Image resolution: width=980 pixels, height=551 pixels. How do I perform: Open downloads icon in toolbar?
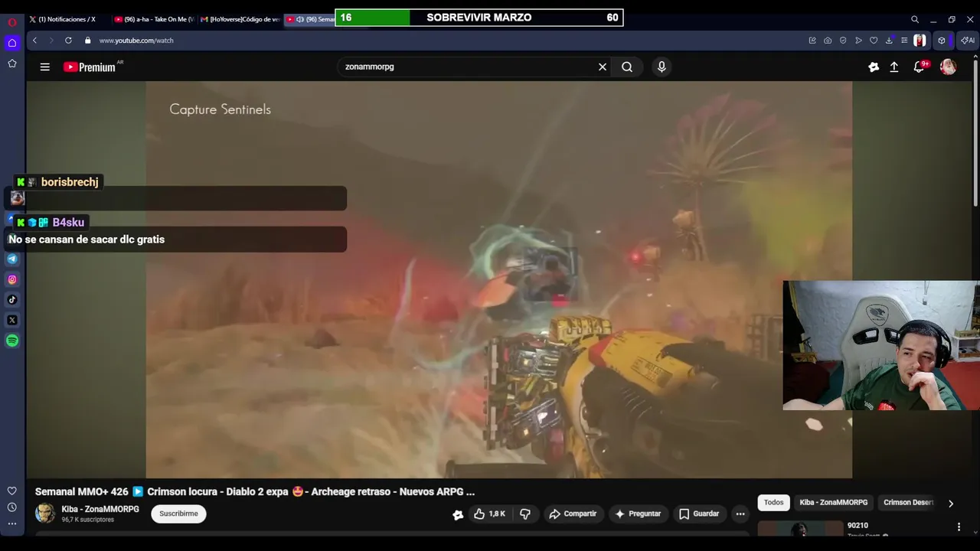click(x=889, y=41)
